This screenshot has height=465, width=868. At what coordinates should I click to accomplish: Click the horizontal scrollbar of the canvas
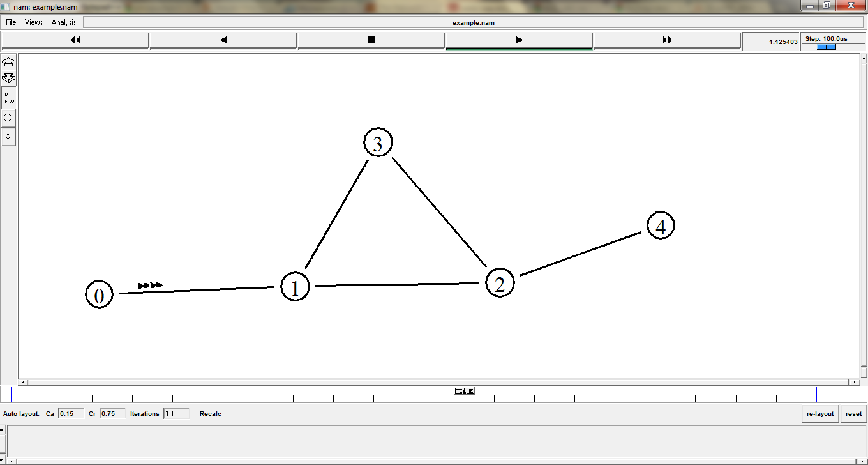click(439, 382)
